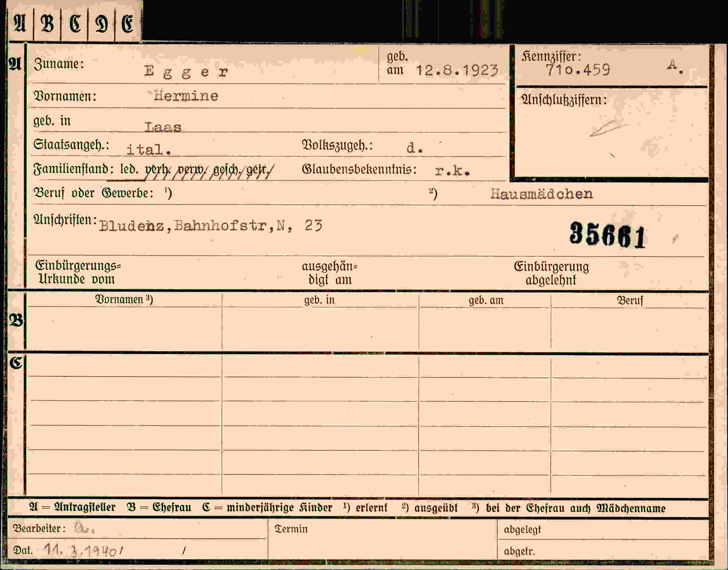728x570 pixels.
Task: Click the 'Zuname:' label
Action: 59,64
